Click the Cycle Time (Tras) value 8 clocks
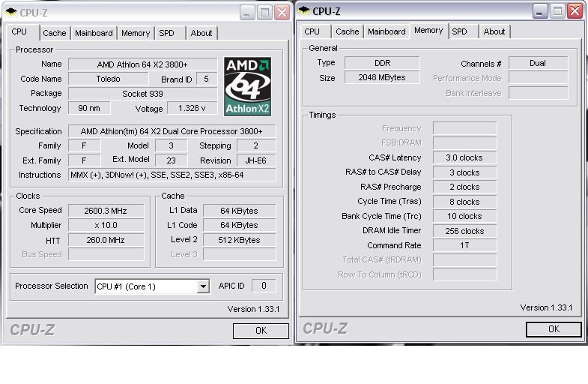 464,202
